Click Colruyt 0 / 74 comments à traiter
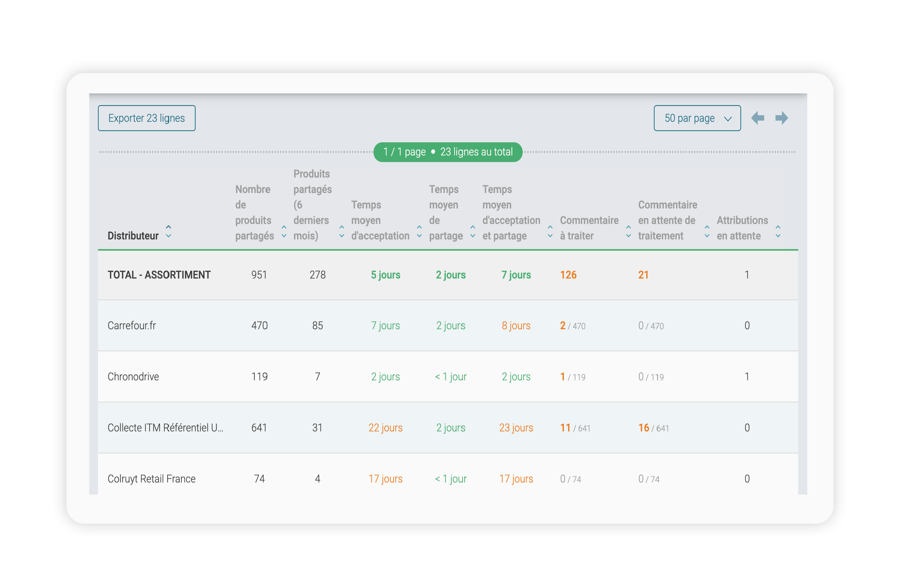 [x=570, y=479]
